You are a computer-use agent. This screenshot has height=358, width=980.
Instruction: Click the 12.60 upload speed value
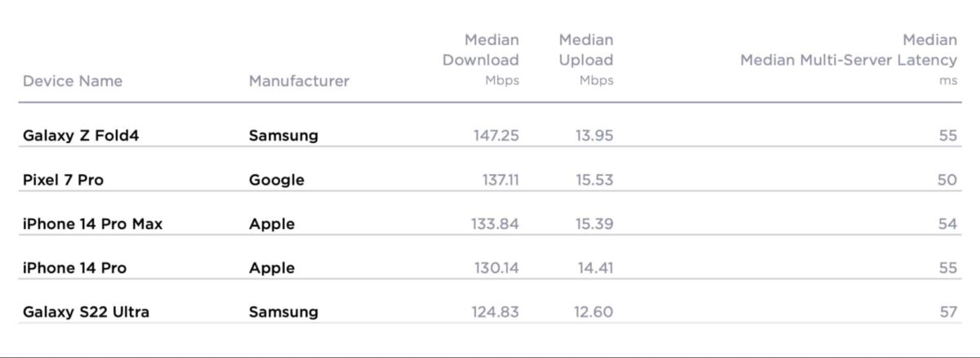coord(594,311)
